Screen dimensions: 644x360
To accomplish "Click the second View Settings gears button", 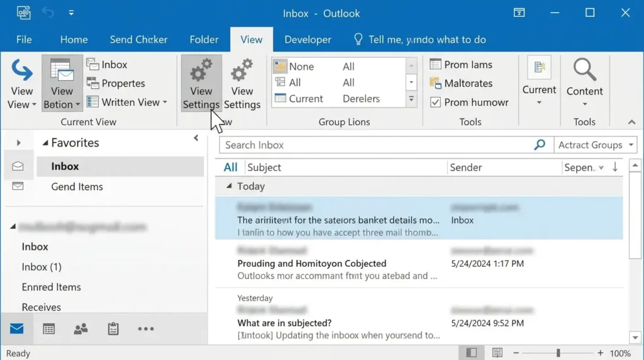I will (242, 84).
